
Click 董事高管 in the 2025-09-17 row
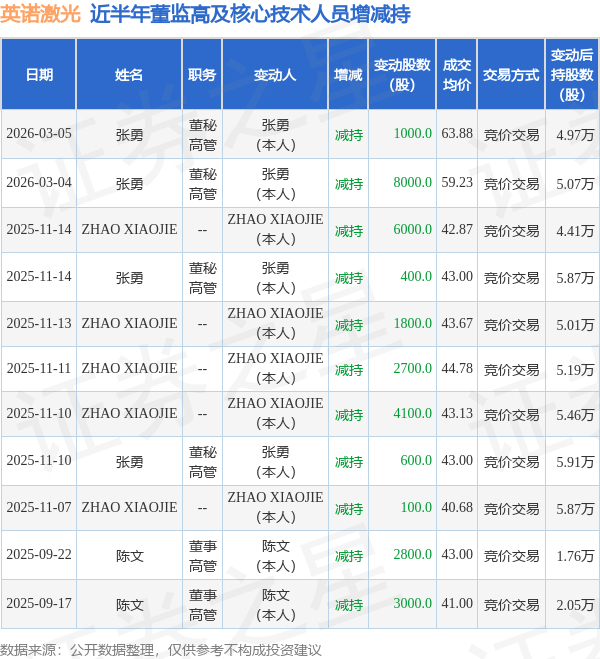[203, 605]
